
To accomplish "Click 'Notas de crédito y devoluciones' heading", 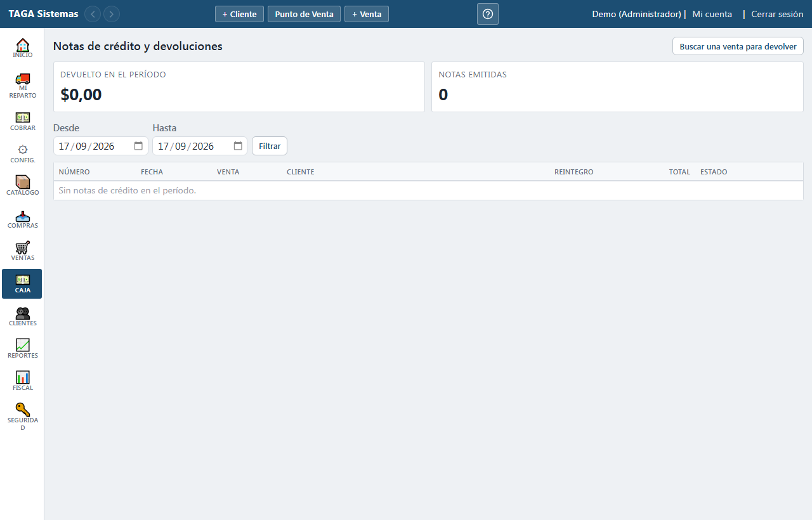I will [x=138, y=46].
